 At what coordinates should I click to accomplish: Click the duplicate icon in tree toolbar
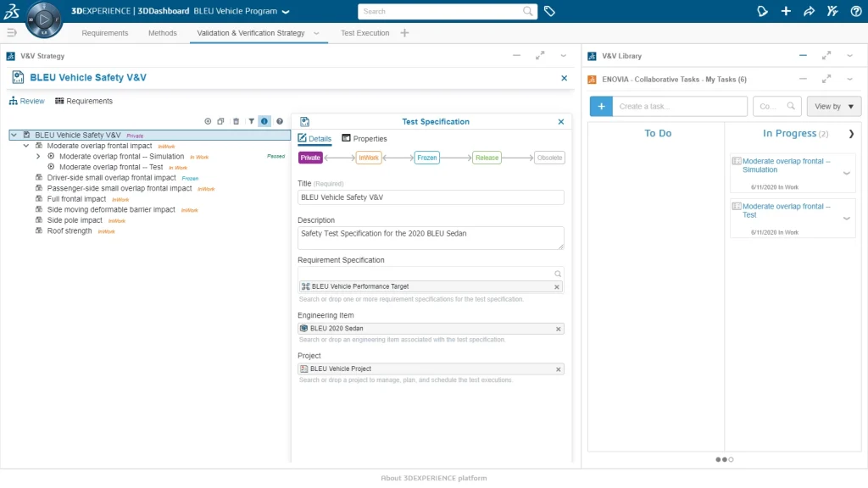coord(220,121)
